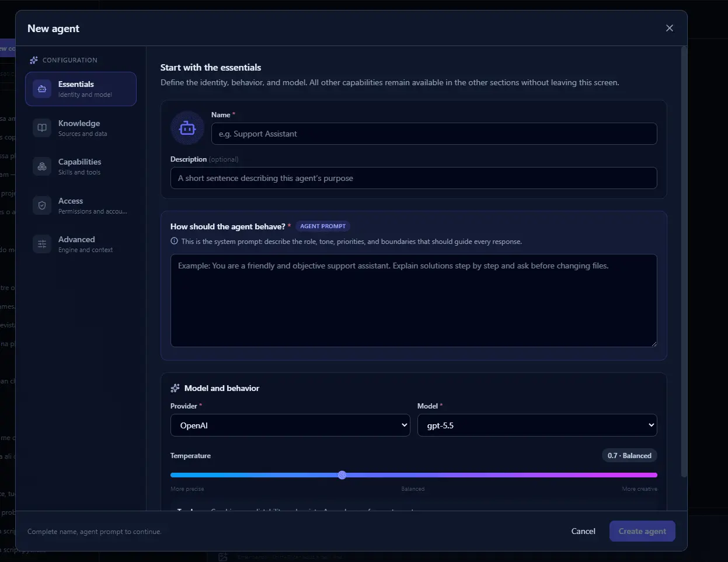Click the Advanced sliders icon in sidebar
Image resolution: width=728 pixels, height=562 pixels.
[42, 244]
